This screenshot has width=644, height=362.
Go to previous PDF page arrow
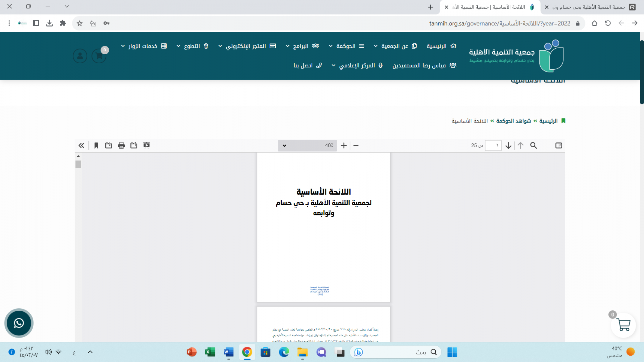521,145
